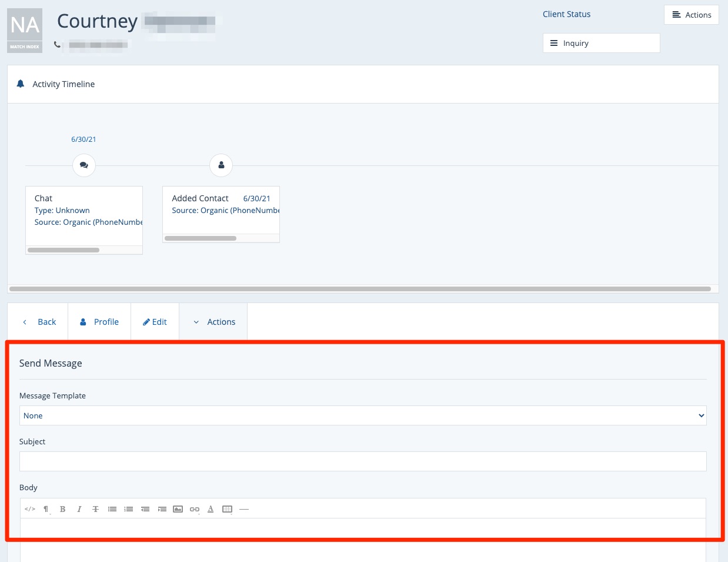This screenshot has height=562, width=728.
Task: Insert link using editor toolbar
Action: click(194, 509)
